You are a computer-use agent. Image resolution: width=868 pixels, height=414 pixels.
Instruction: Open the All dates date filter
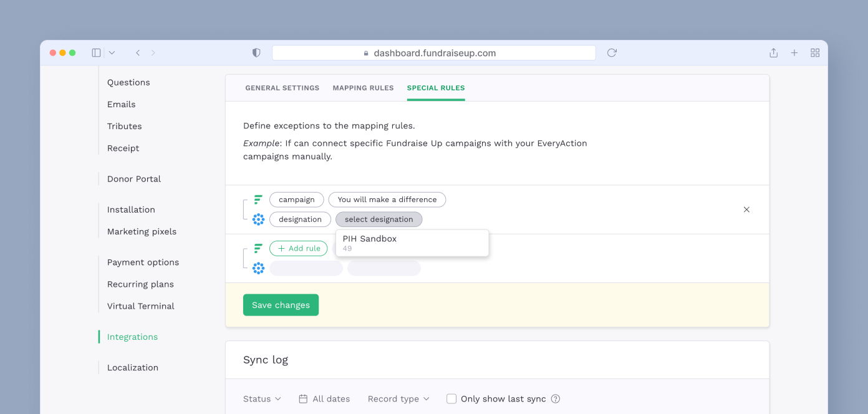(324, 399)
